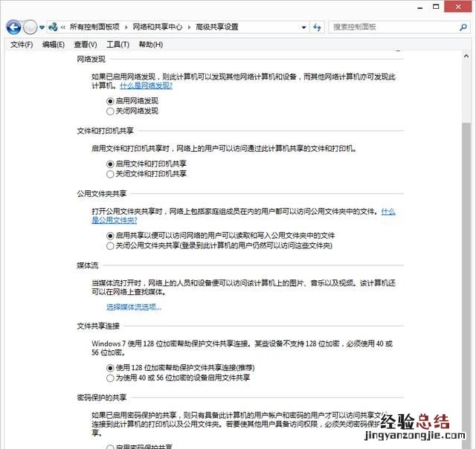The image size is (476, 449).
Task: Open the 选择媒体流选项... link
Action: click(x=134, y=307)
